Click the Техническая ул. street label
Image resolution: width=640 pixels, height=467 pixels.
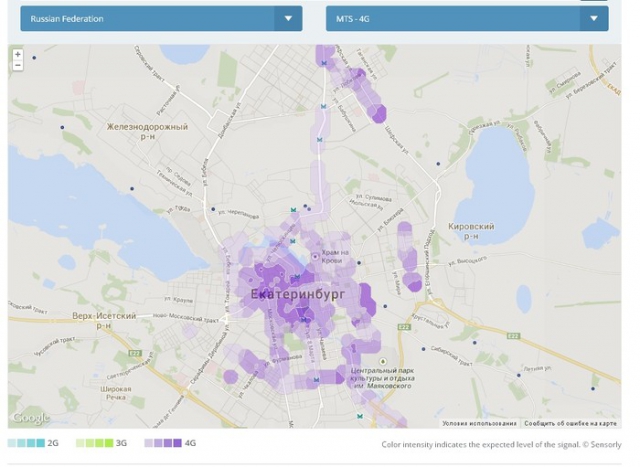point(174,183)
